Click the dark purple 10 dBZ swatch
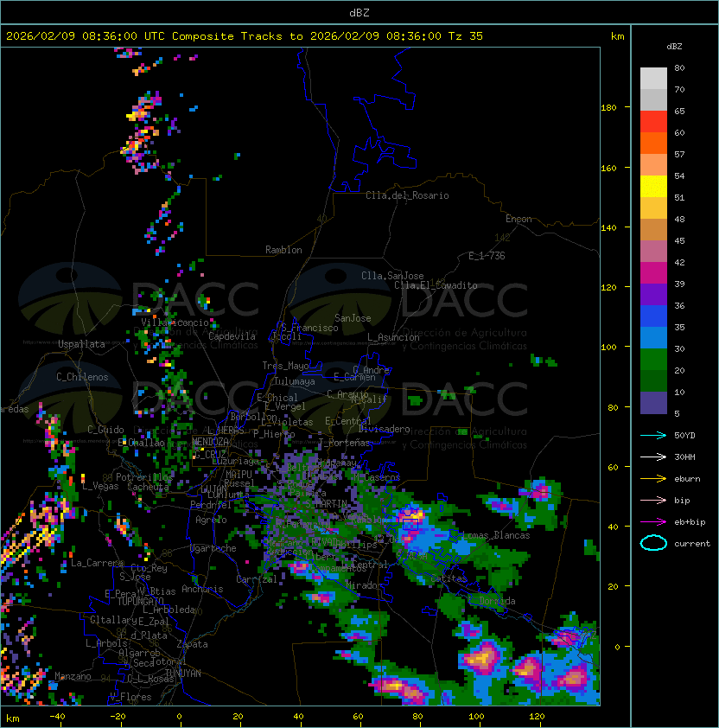719x728 pixels. (x=653, y=403)
